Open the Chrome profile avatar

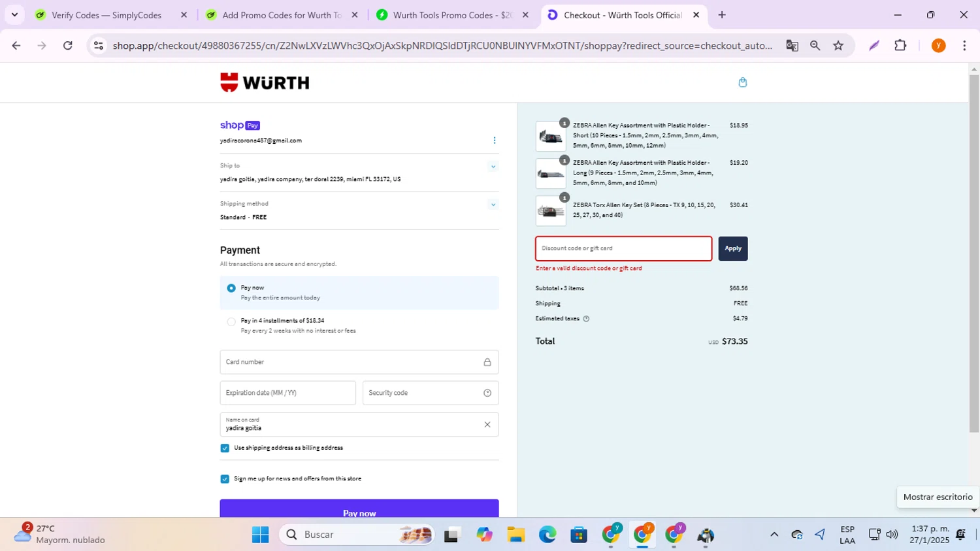point(938,46)
